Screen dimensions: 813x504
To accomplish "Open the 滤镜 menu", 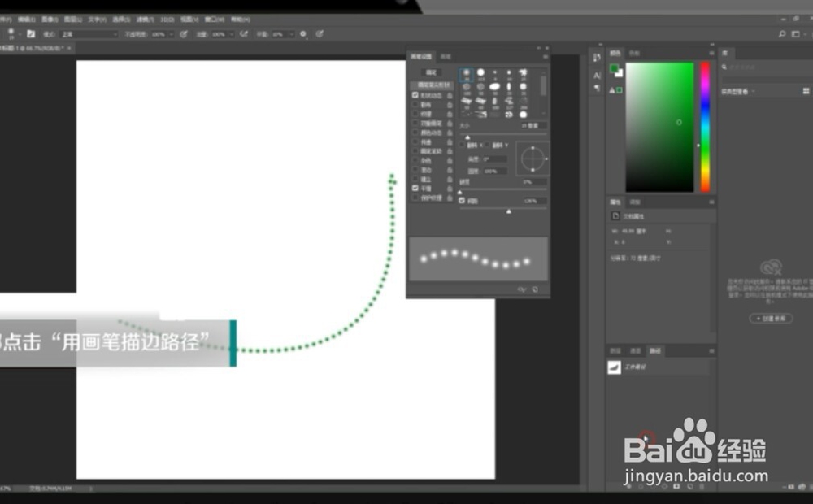I will click(x=146, y=20).
